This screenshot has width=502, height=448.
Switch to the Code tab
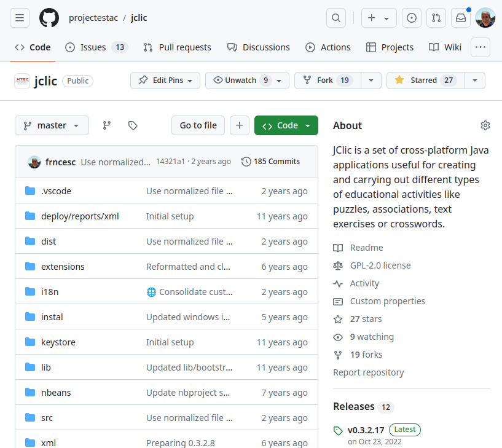coord(33,47)
